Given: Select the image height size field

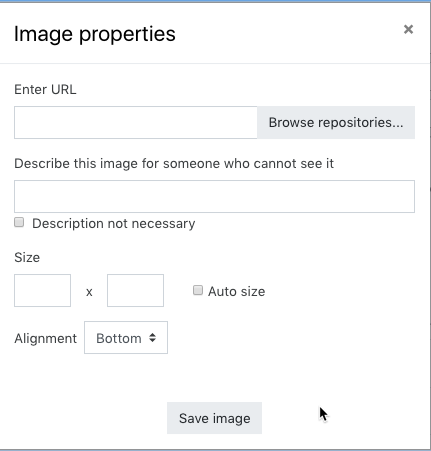Looking at the screenshot, I should pos(135,290).
